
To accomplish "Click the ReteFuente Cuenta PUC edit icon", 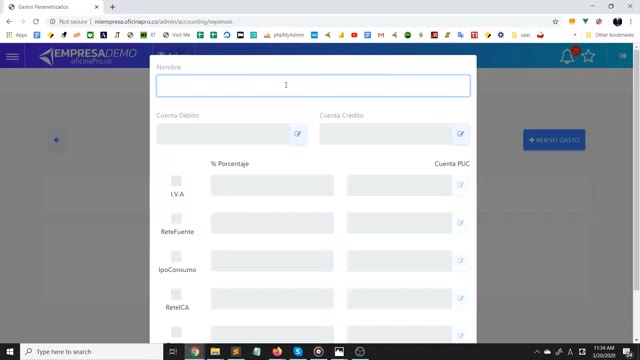I will pos(460,223).
